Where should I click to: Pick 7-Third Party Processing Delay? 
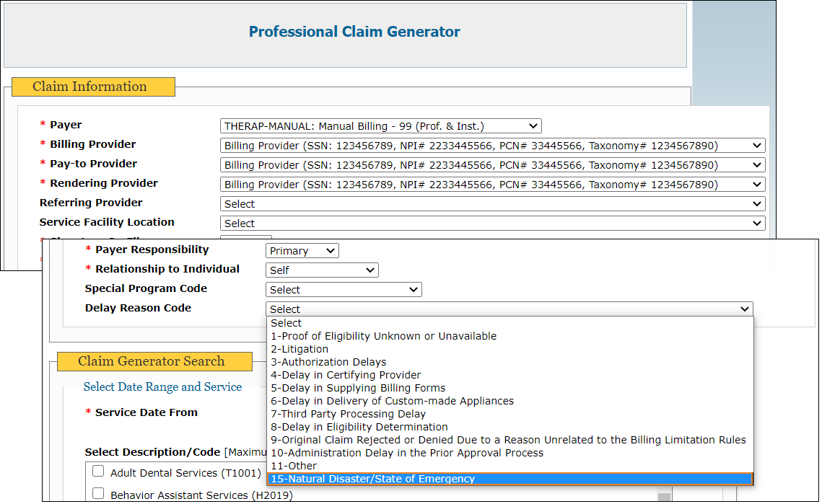pos(348,414)
